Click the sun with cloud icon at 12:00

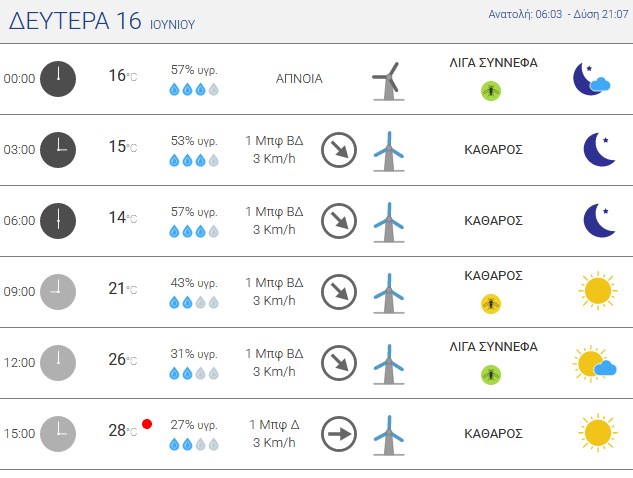point(594,363)
